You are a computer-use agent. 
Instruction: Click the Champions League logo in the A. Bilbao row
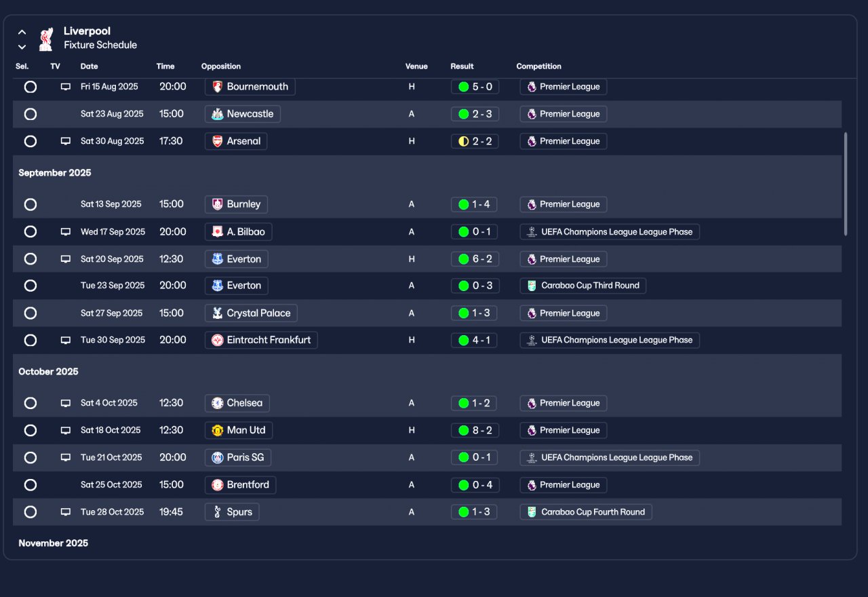(532, 231)
